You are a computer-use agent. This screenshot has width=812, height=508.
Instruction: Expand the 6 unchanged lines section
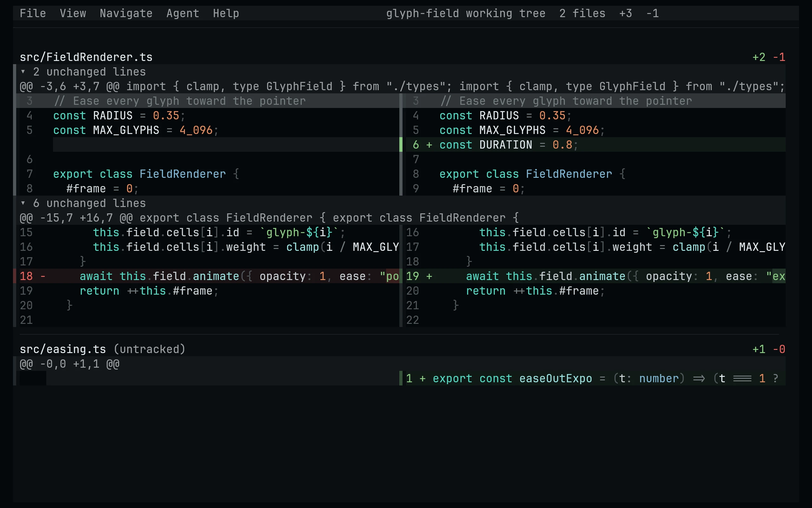(x=401, y=203)
